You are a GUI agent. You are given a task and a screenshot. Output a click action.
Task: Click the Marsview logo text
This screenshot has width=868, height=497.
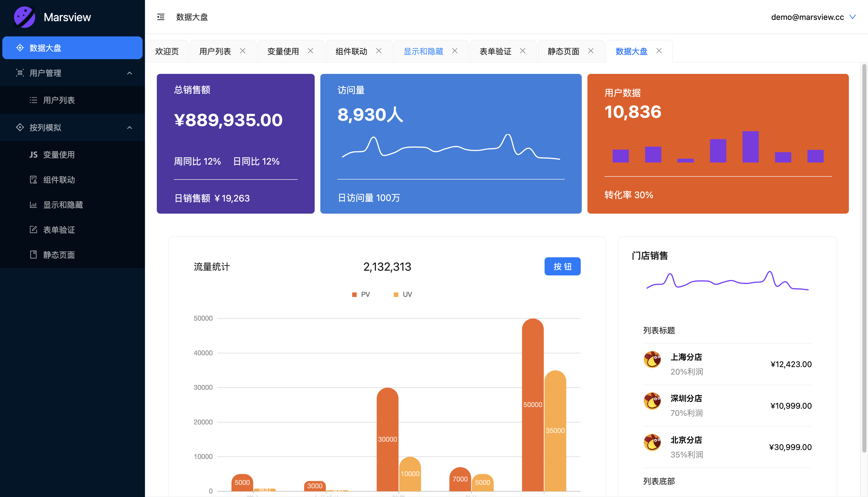point(67,17)
